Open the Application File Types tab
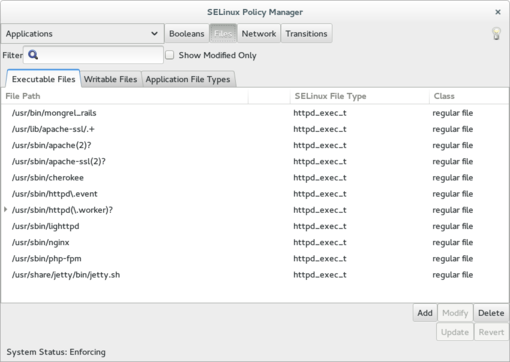Image resolution: width=510 pixels, height=362 pixels. (188, 79)
